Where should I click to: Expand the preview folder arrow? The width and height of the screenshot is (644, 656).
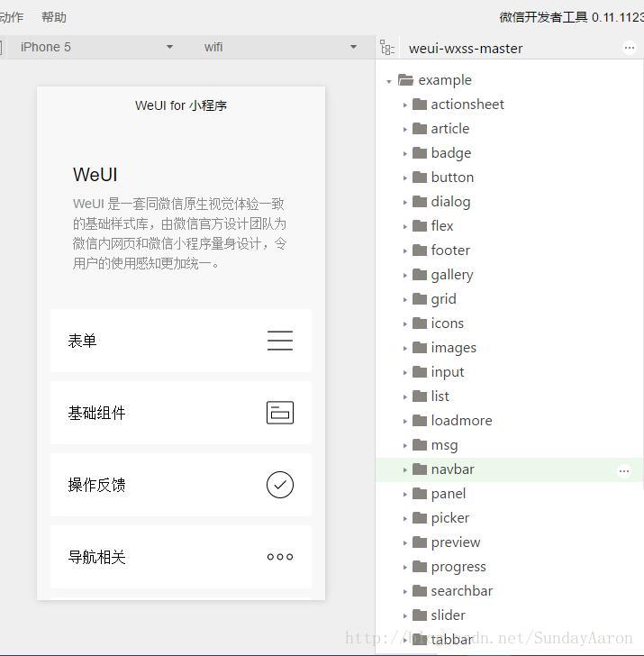tap(404, 543)
